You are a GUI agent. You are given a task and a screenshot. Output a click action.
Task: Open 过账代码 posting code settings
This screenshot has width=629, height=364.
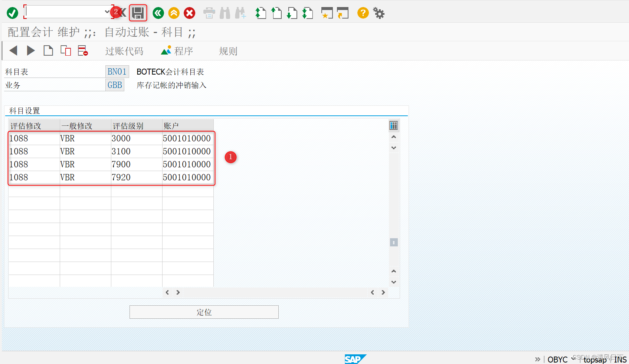click(124, 51)
